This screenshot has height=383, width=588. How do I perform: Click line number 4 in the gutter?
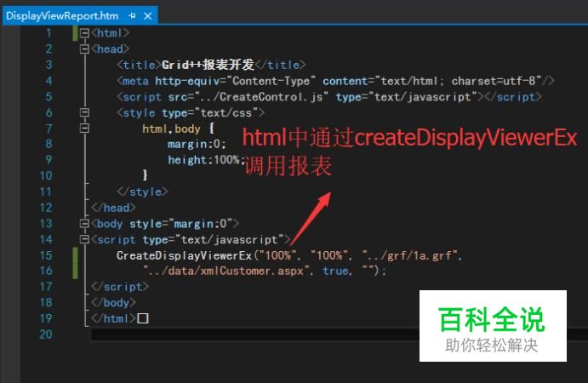[x=49, y=81]
